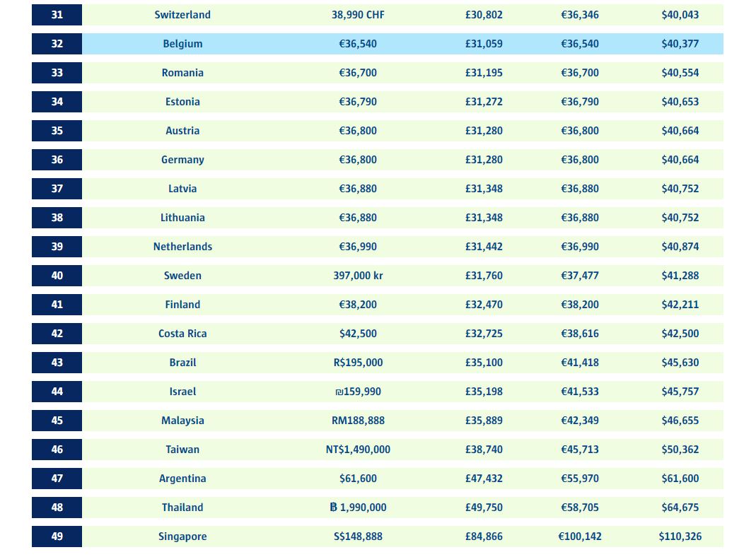Click Taiwan's NT$1,490,000 value
The height and width of the screenshot is (557, 756).
(358, 450)
